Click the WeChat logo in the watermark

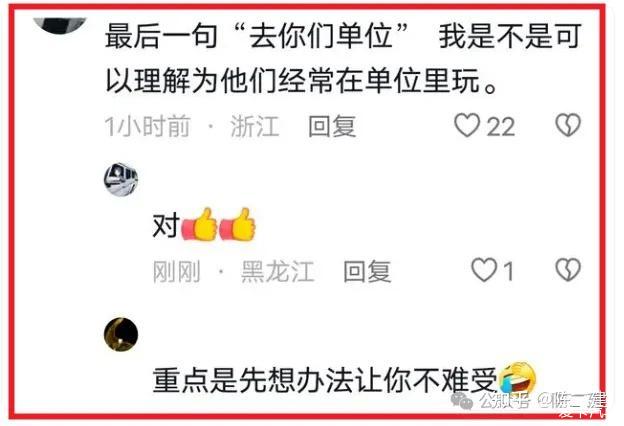point(462,401)
